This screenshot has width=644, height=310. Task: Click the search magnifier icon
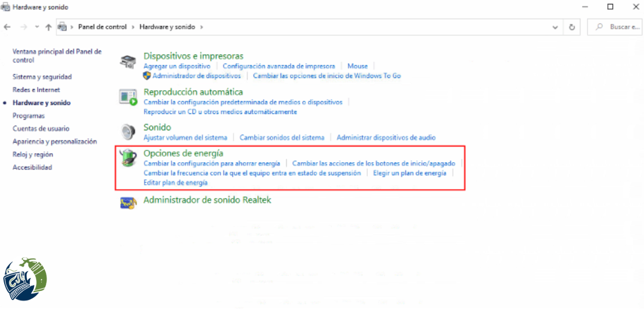click(x=600, y=27)
